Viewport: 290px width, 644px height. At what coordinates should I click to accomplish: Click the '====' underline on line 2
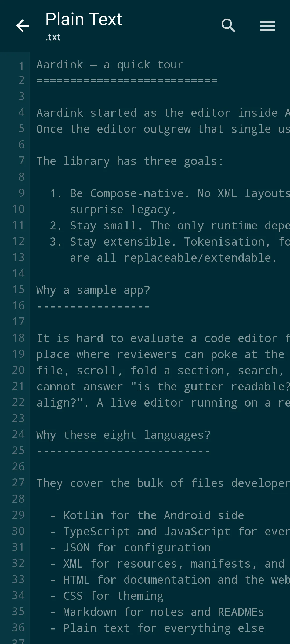[x=127, y=80]
